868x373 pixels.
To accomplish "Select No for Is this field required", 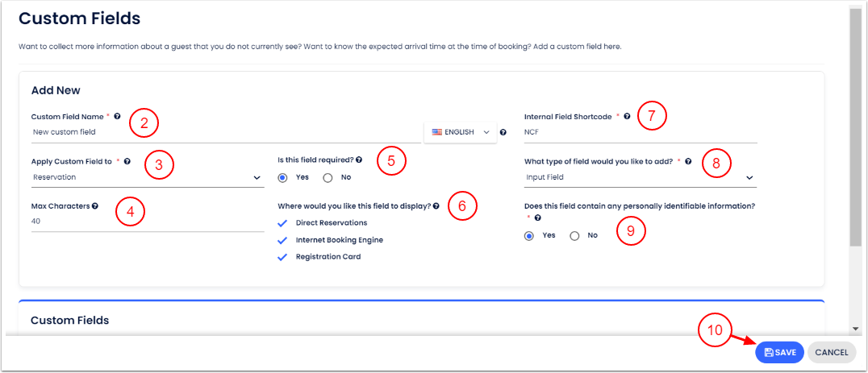I will [328, 177].
